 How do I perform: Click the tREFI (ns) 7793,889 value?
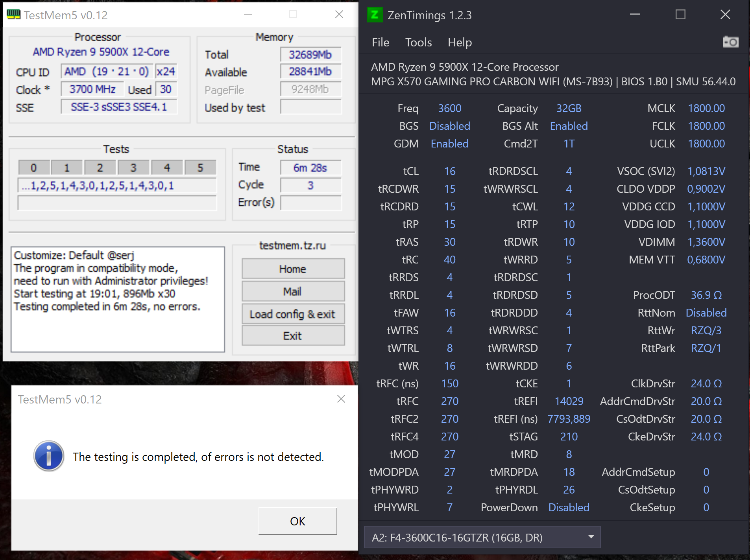[x=569, y=419]
